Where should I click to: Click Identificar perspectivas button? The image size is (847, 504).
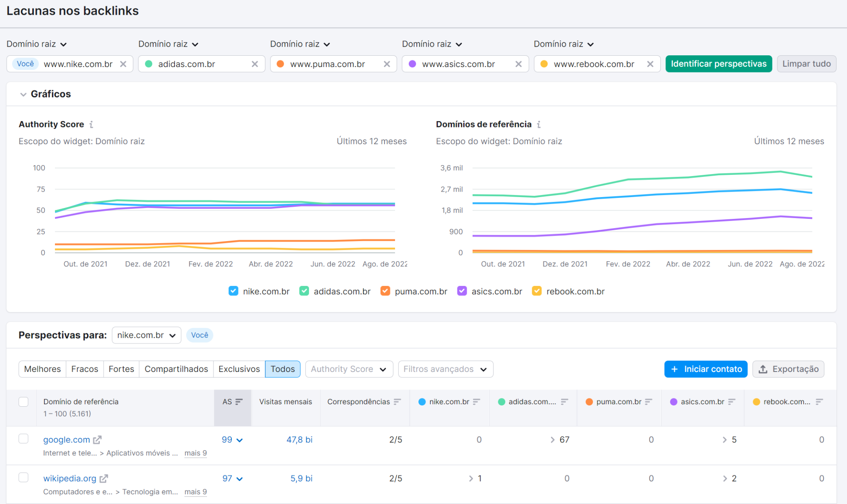(719, 64)
